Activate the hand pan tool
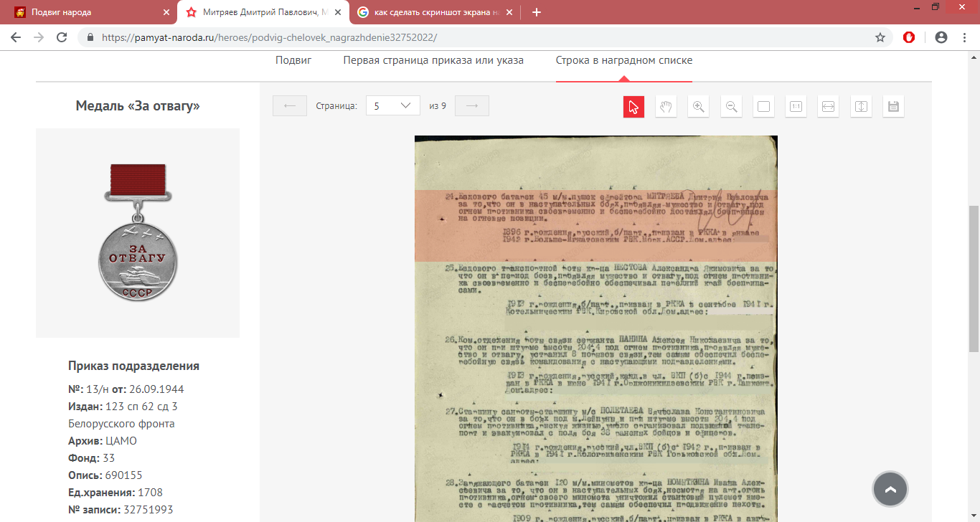 [666, 106]
